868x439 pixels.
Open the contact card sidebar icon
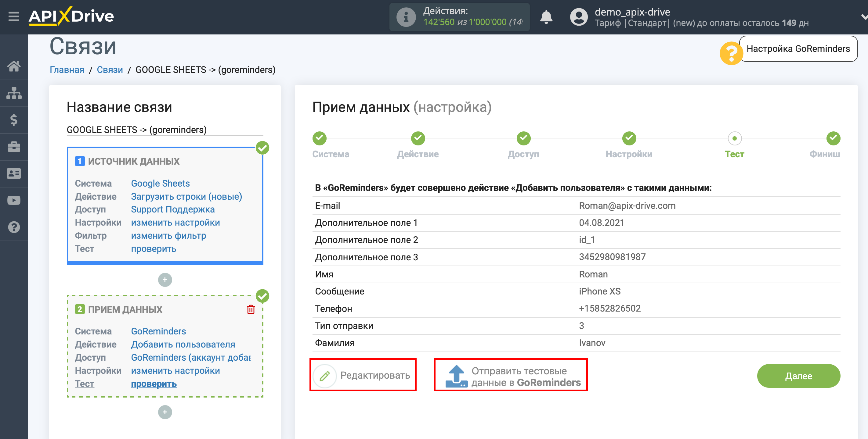pyautogui.click(x=14, y=174)
